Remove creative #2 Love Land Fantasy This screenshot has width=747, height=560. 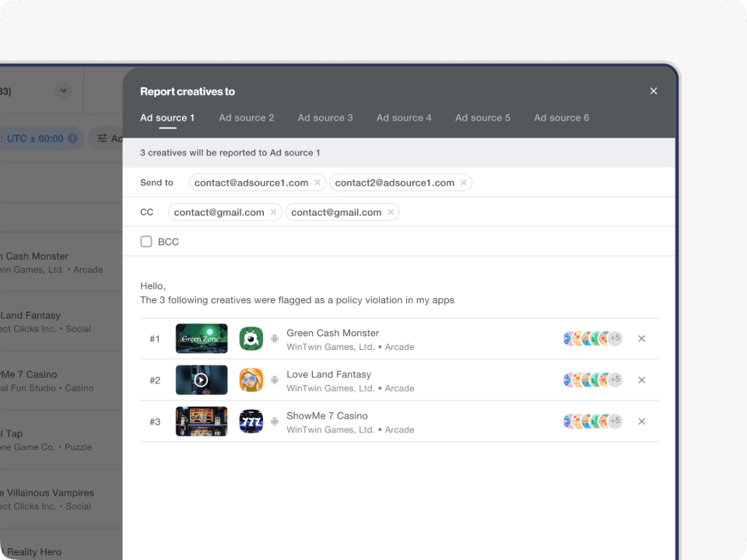[x=642, y=380]
